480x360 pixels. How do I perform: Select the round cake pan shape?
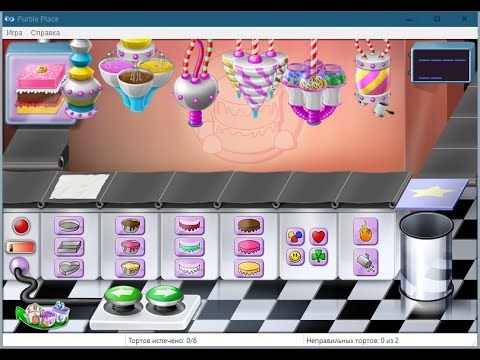point(69,226)
